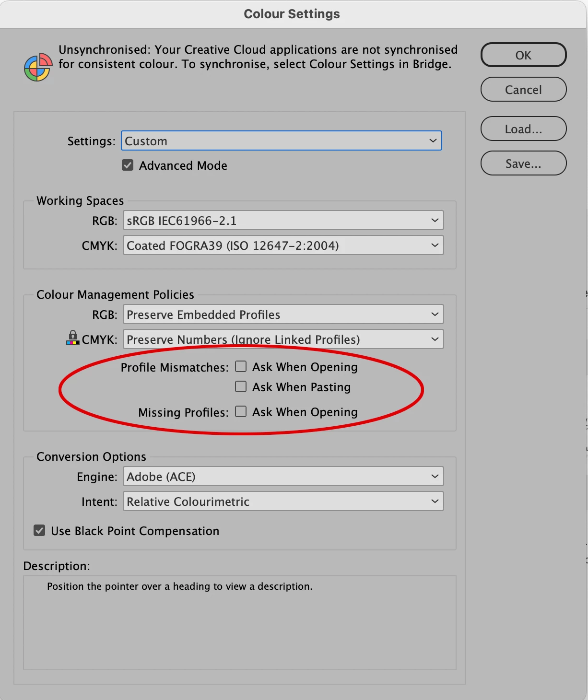The image size is (588, 700).
Task: Click the colour synchronisation wheel icon
Action: (x=38, y=67)
